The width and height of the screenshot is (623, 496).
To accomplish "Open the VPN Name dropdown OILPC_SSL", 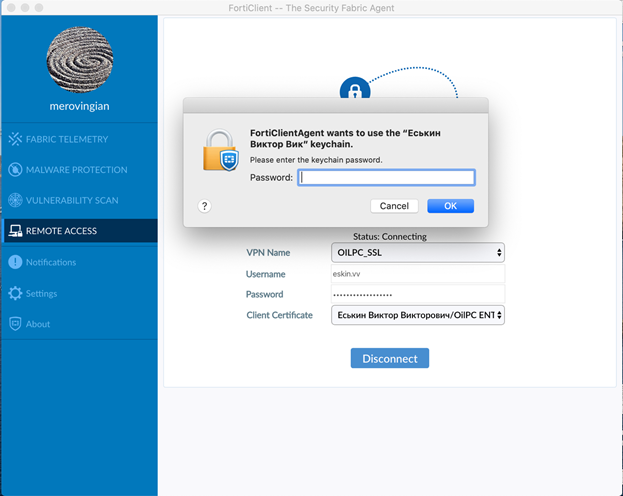I will pos(417,253).
